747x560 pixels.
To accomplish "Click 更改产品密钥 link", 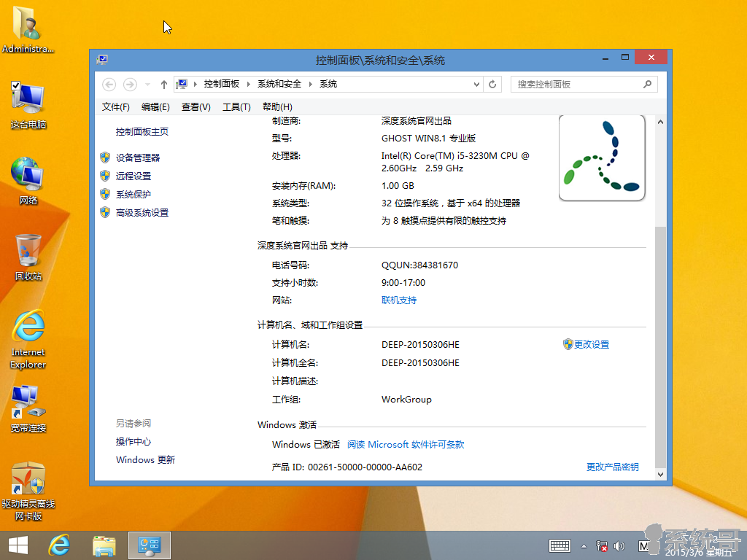I will (612, 467).
